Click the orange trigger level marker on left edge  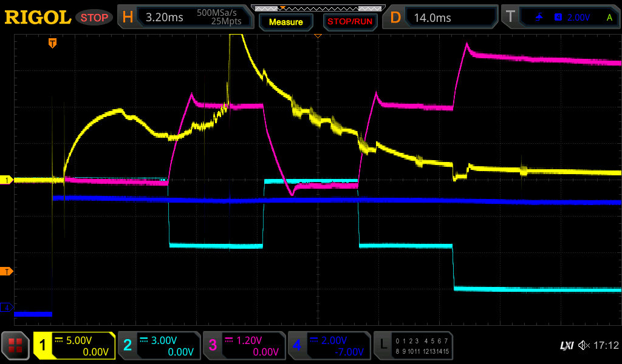[7, 271]
